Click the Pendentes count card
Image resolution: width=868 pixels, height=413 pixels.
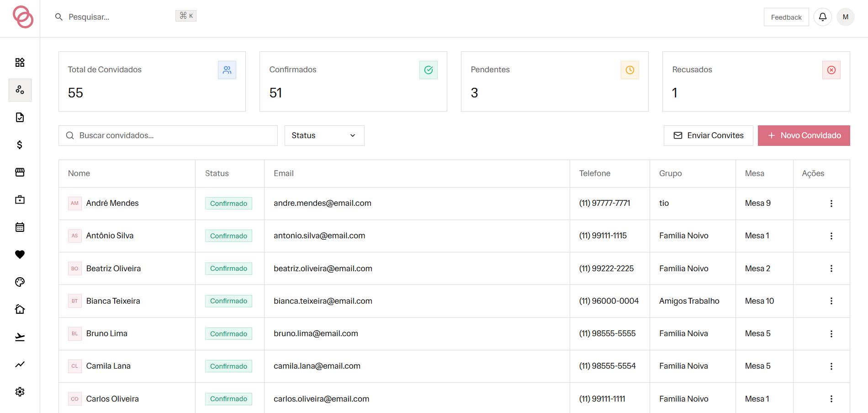[x=555, y=81]
